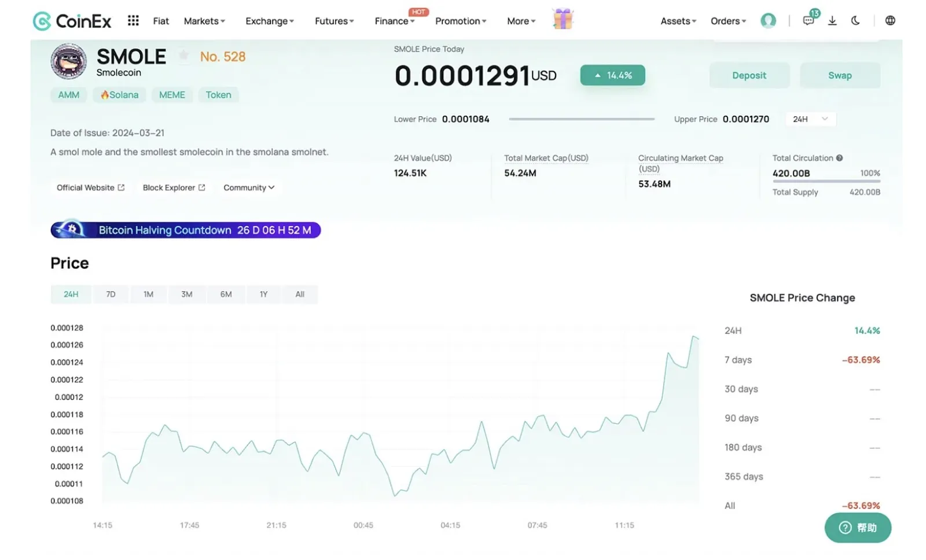This screenshot has width=926, height=560.
Task: Select the 7D chart tab
Action: (x=111, y=294)
